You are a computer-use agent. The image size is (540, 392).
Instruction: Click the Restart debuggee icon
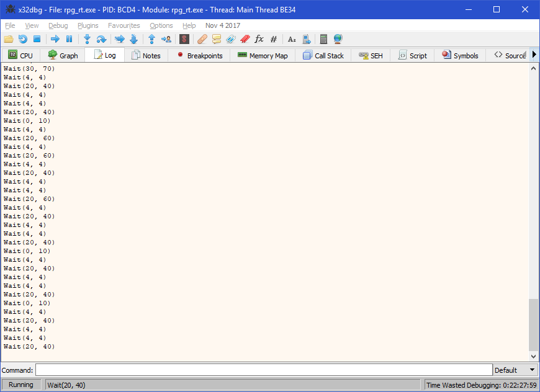(x=23, y=39)
